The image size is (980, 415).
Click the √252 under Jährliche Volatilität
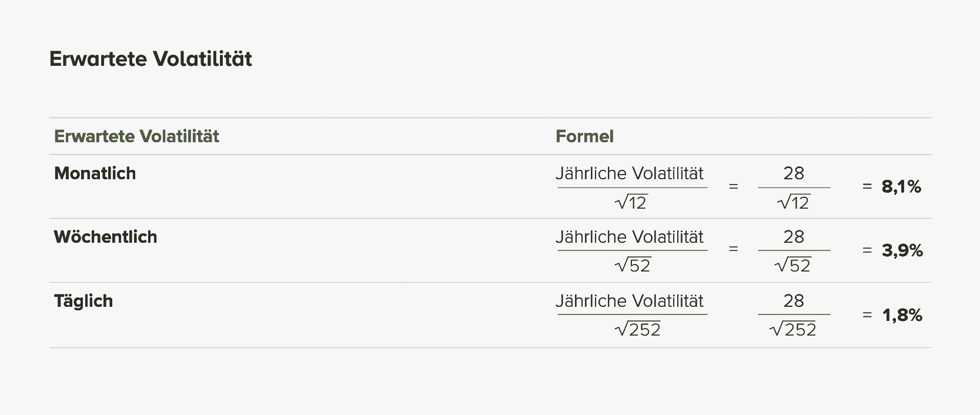638,329
